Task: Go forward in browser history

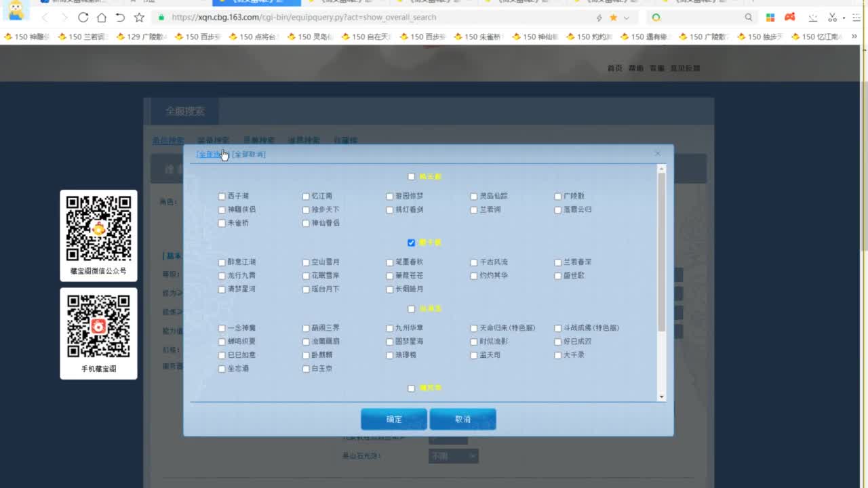Action: pyautogui.click(x=64, y=18)
